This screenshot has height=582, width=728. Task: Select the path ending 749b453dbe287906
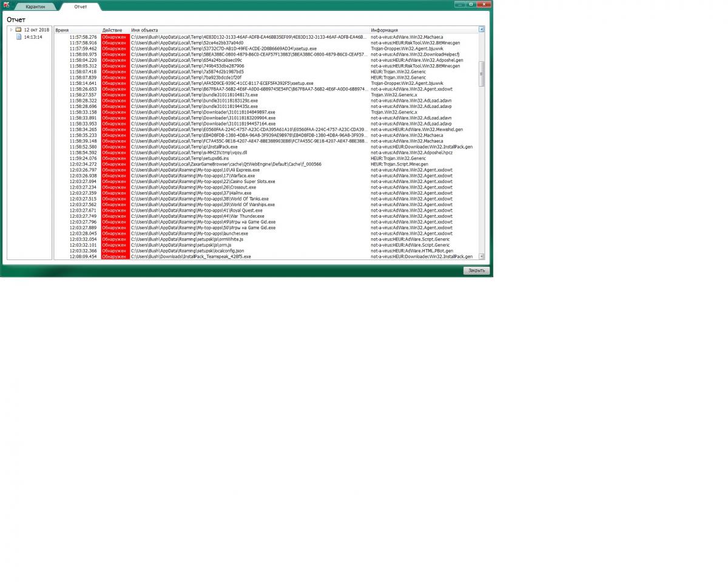click(x=187, y=66)
